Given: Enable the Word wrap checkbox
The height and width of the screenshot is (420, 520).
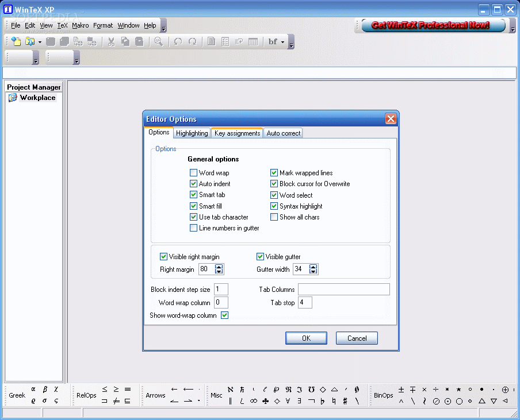Looking at the screenshot, I should click(193, 172).
